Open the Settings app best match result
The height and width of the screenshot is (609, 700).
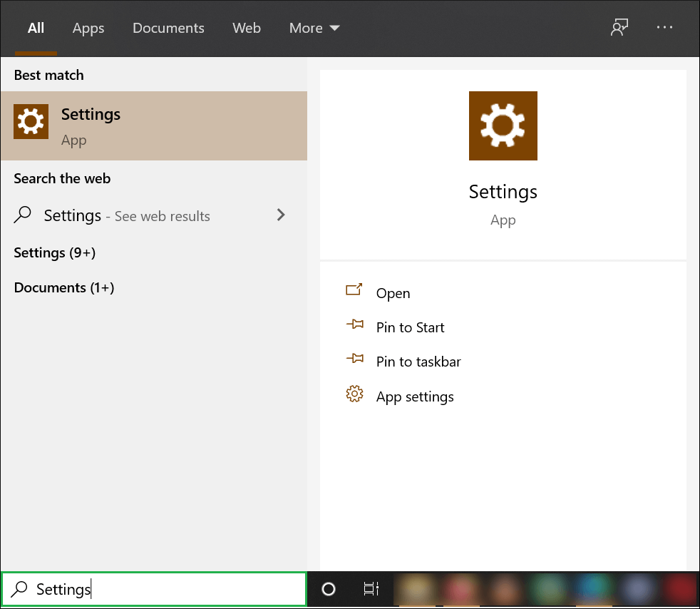click(154, 126)
